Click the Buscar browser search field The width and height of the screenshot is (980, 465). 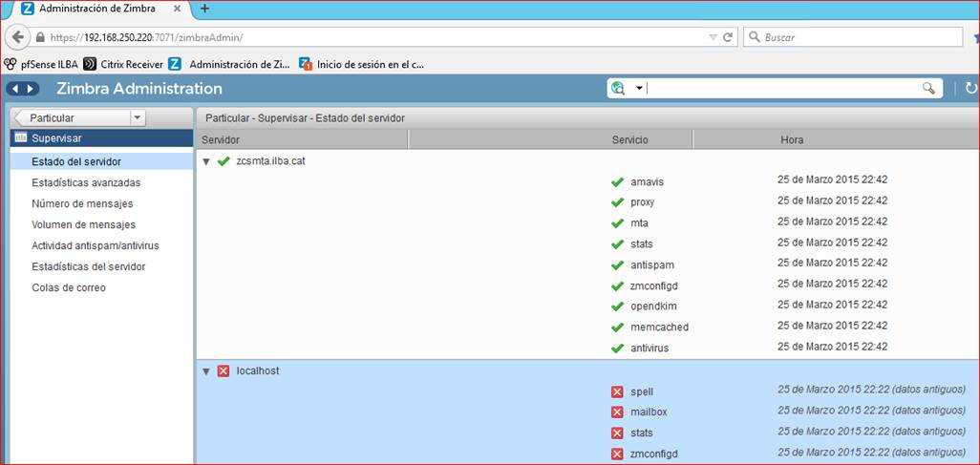pyautogui.click(x=853, y=37)
